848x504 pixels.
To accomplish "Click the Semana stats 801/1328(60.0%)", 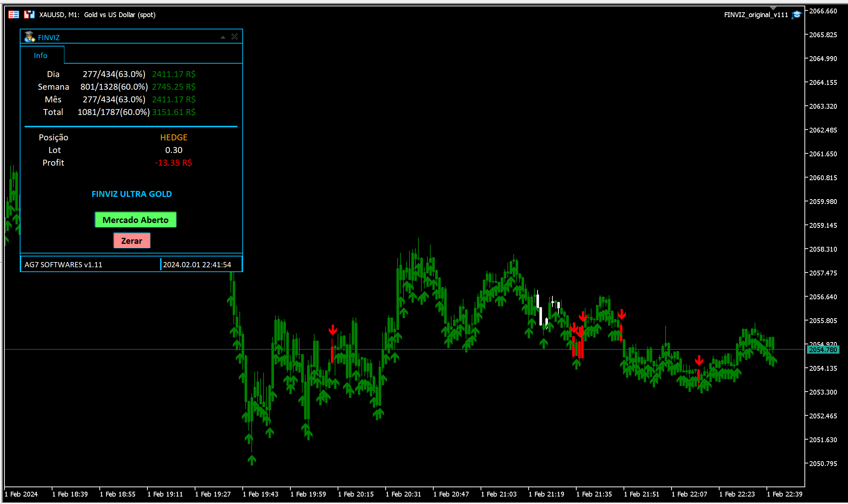I will click(114, 87).
